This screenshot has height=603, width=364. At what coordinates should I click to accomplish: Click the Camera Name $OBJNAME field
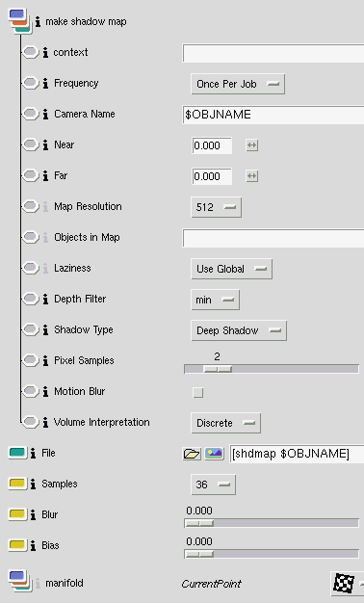[x=273, y=115]
